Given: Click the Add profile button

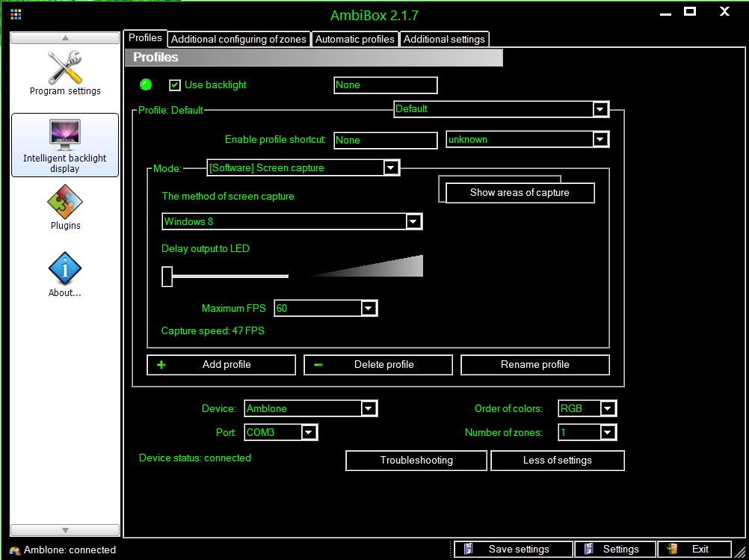Looking at the screenshot, I should tap(221, 365).
